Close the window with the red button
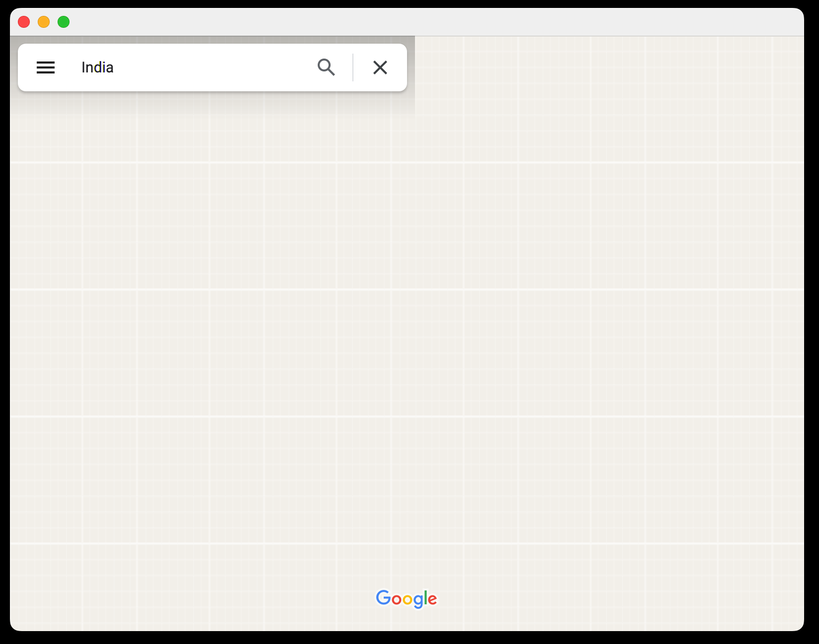The image size is (819, 644). click(24, 22)
